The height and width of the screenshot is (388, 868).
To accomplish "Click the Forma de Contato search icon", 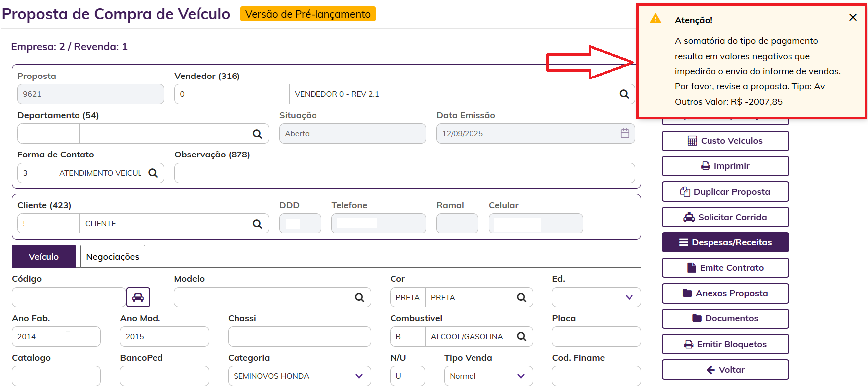I will click(153, 173).
